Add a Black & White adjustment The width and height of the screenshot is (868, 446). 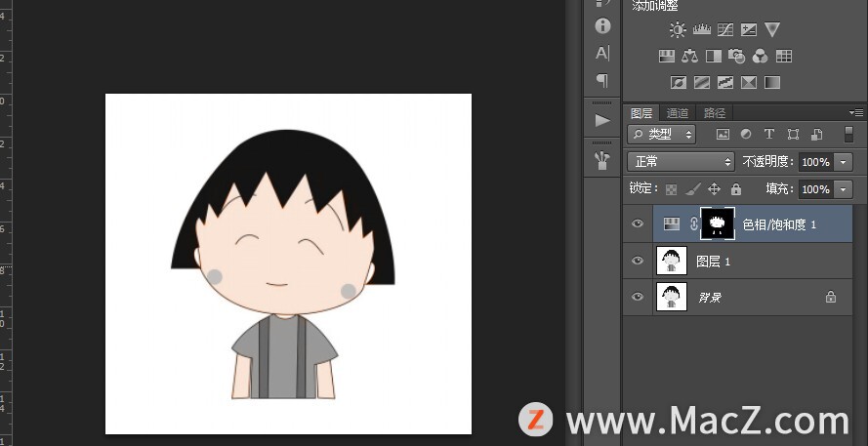click(714, 56)
